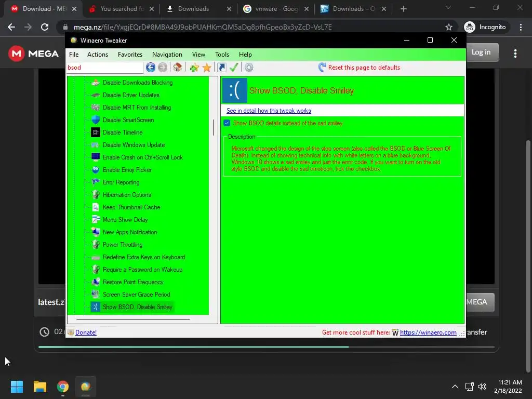Image resolution: width=532 pixels, height=399 pixels.
Task: Click the tree panel vertical scrollbar
Action: pyautogui.click(x=214, y=127)
